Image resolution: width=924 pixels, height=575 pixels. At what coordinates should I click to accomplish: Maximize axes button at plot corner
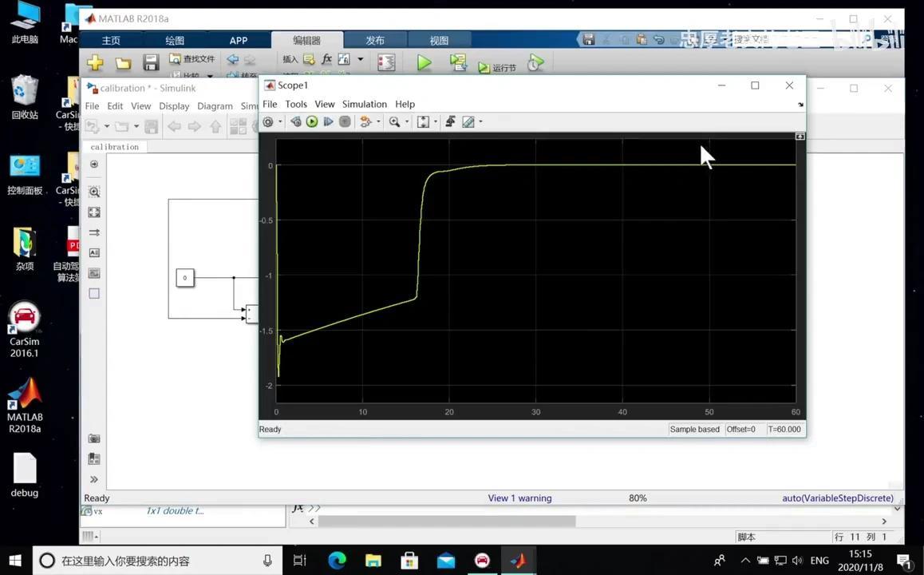coord(800,137)
